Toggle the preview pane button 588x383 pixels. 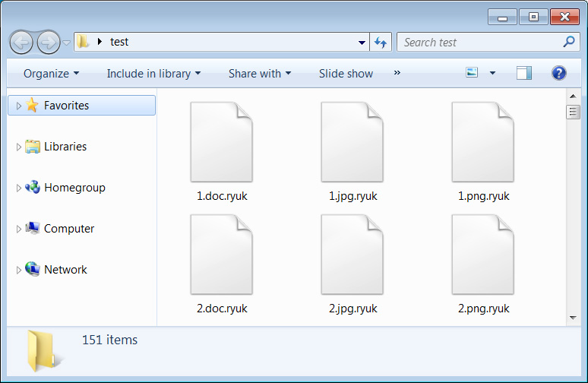click(524, 73)
